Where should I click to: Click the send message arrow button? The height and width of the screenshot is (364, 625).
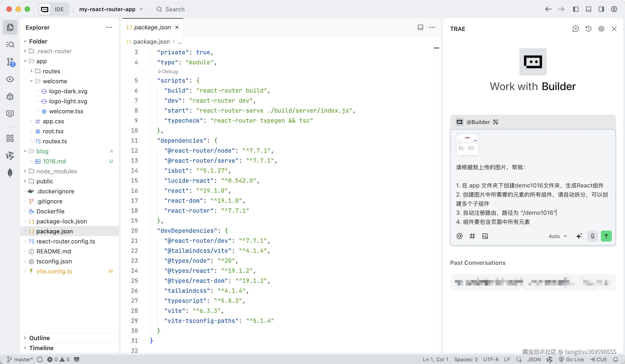pyautogui.click(x=606, y=236)
